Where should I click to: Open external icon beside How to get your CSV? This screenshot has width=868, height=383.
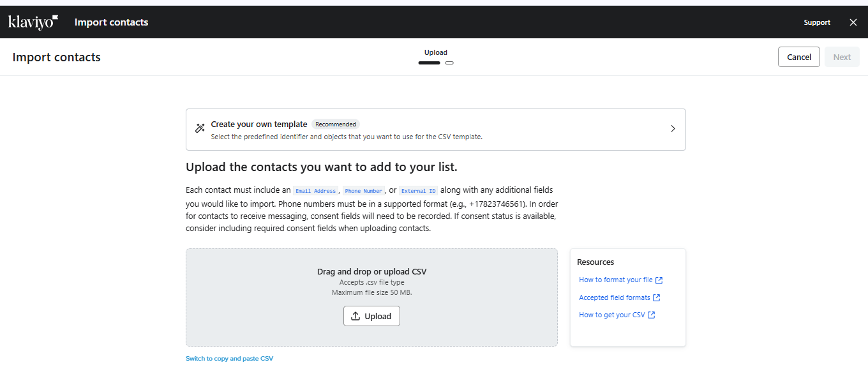[x=652, y=315]
